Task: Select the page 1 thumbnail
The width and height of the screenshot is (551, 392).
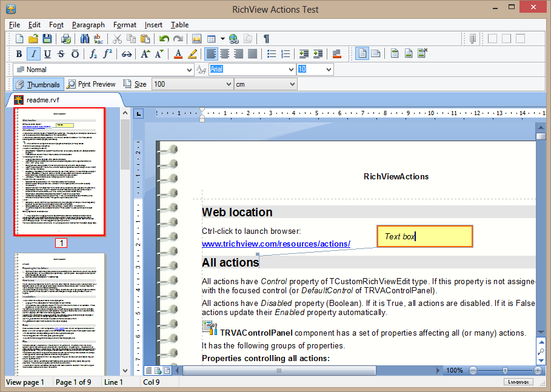Action: point(59,171)
